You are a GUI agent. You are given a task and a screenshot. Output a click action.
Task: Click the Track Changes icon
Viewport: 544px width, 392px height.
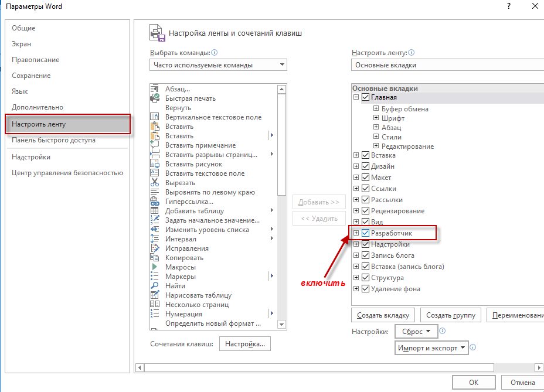[x=154, y=248]
